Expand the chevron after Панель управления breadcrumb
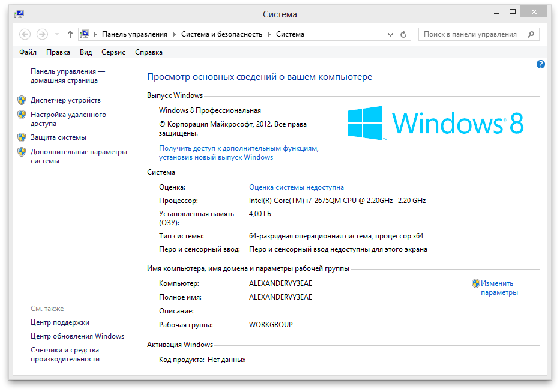Screen dimensions: 560x392 click(174, 34)
